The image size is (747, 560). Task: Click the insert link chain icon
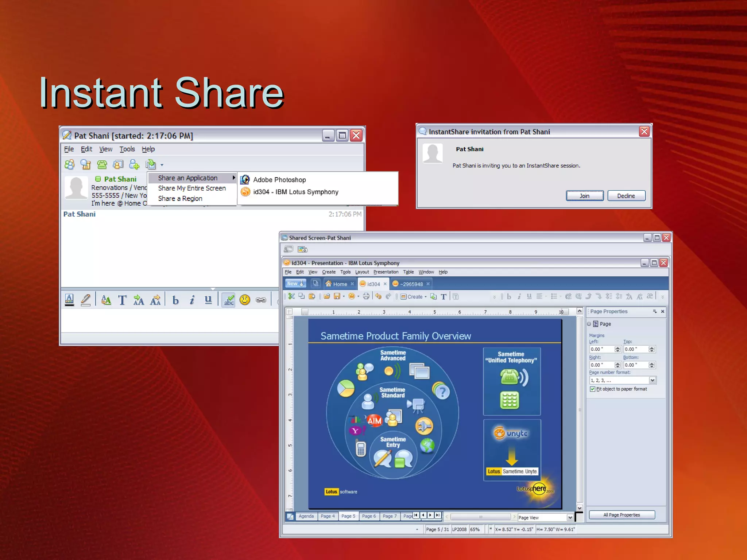261,300
